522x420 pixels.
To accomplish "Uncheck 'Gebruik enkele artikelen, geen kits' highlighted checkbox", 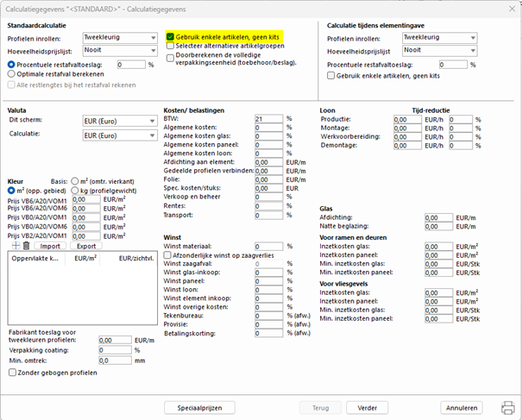I will tap(171, 39).
